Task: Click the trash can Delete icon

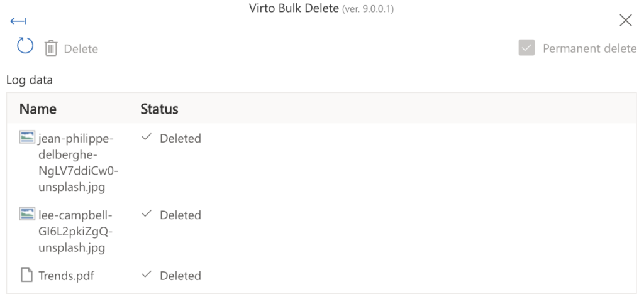Action: click(51, 48)
